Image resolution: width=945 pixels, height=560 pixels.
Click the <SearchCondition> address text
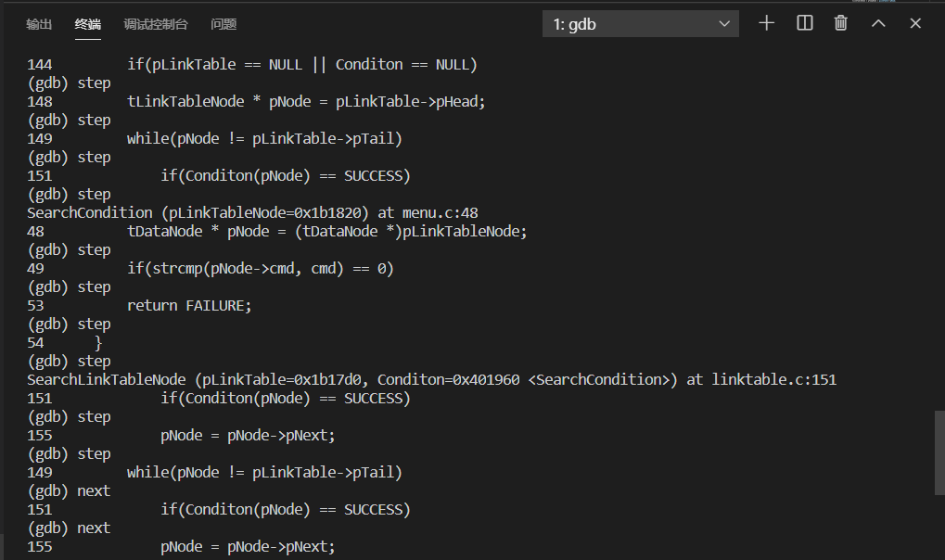click(594, 380)
